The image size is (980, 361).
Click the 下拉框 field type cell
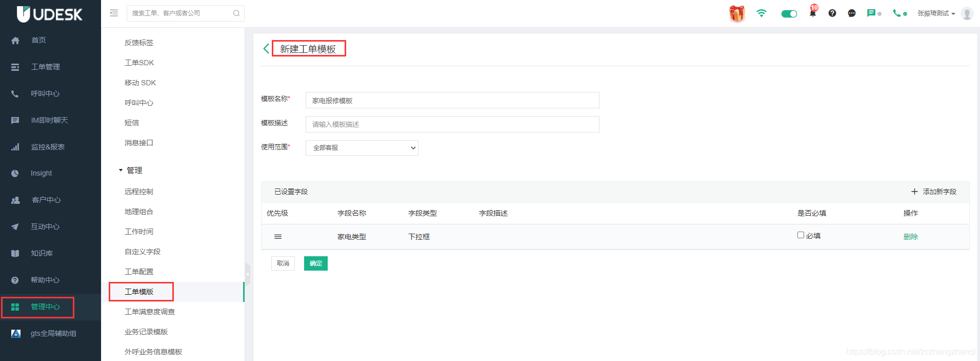tap(419, 237)
